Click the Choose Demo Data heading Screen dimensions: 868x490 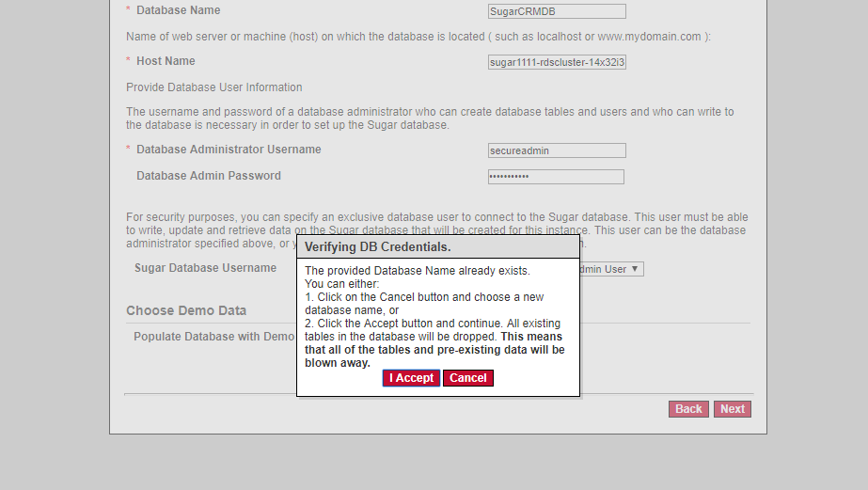[186, 310]
